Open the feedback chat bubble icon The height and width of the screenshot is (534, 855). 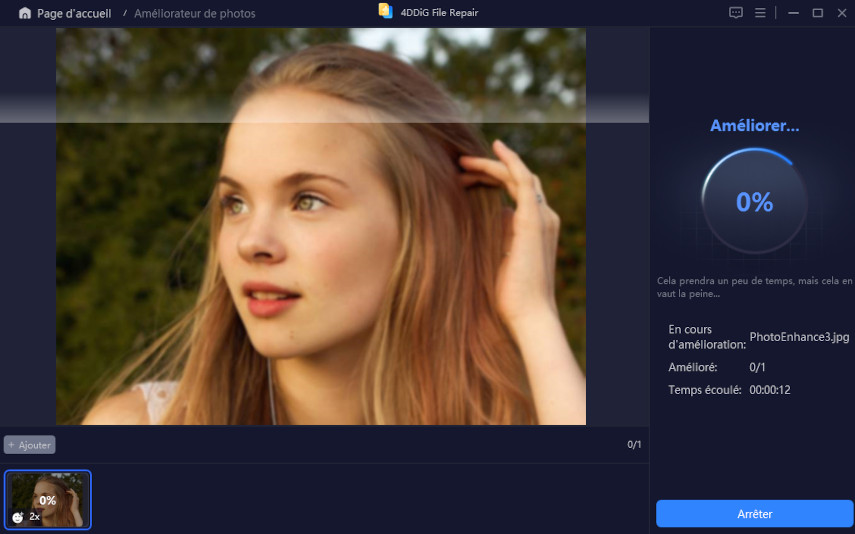click(736, 13)
